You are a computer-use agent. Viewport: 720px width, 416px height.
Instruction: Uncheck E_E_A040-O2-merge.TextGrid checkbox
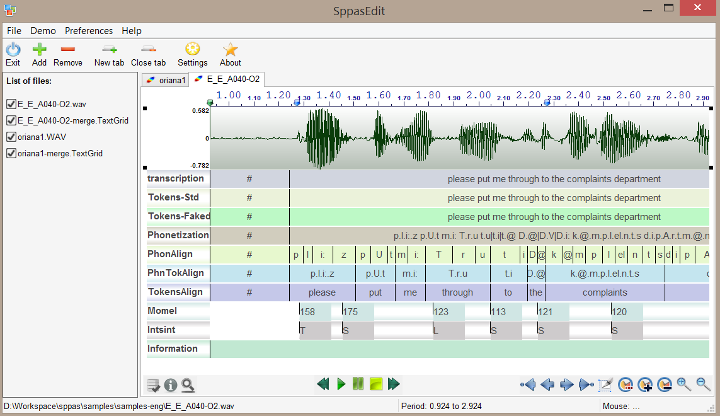point(11,121)
